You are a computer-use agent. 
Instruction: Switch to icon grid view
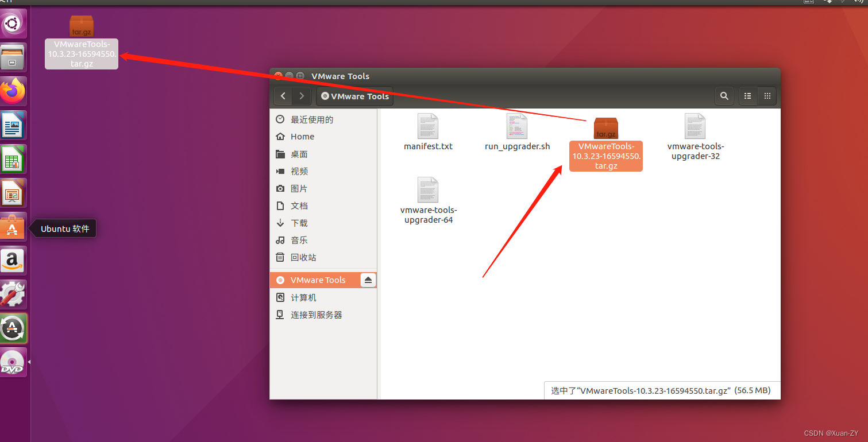point(767,96)
